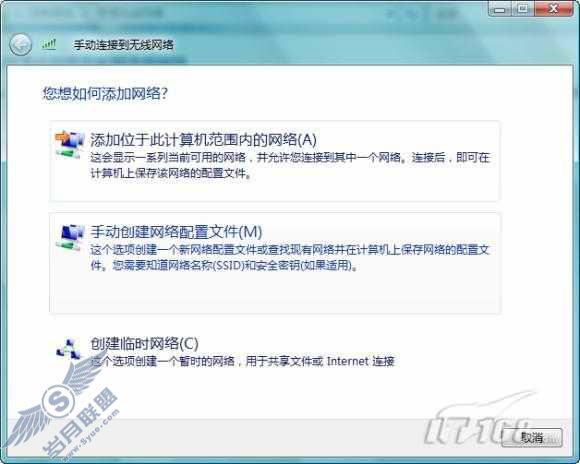The width and height of the screenshot is (580, 464).
Task: Click description about sharing files or Internet 连接
Action: [x=243, y=361]
